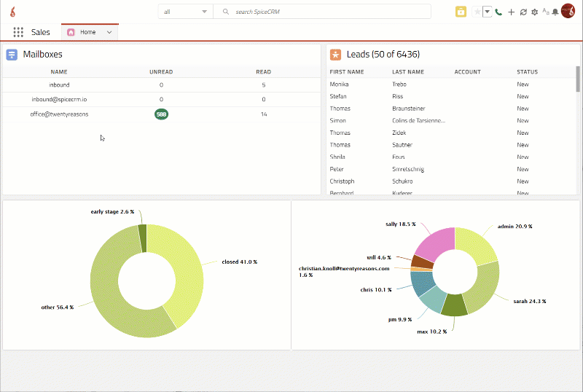Click the New status of Monika Trebo
Image resolution: width=583 pixels, height=392 pixels.
tap(523, 84)
